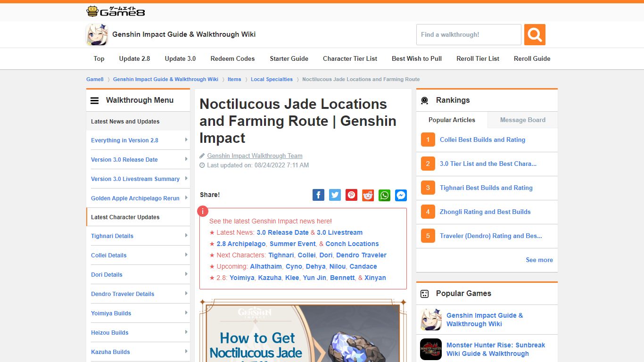Share the article via Messenger

[x=401, y=195]
